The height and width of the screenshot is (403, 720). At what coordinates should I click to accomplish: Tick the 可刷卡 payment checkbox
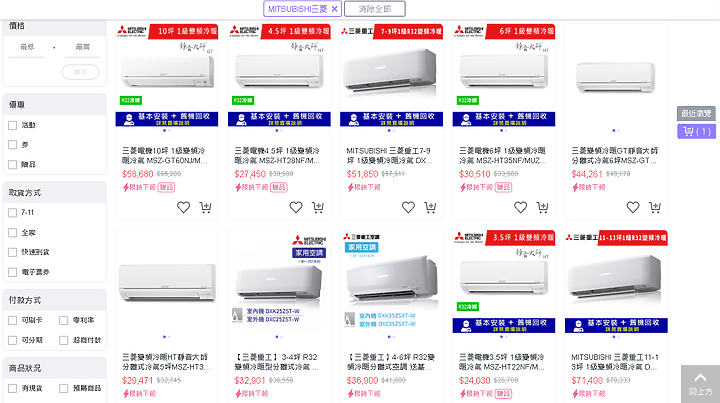coord(13,320)
